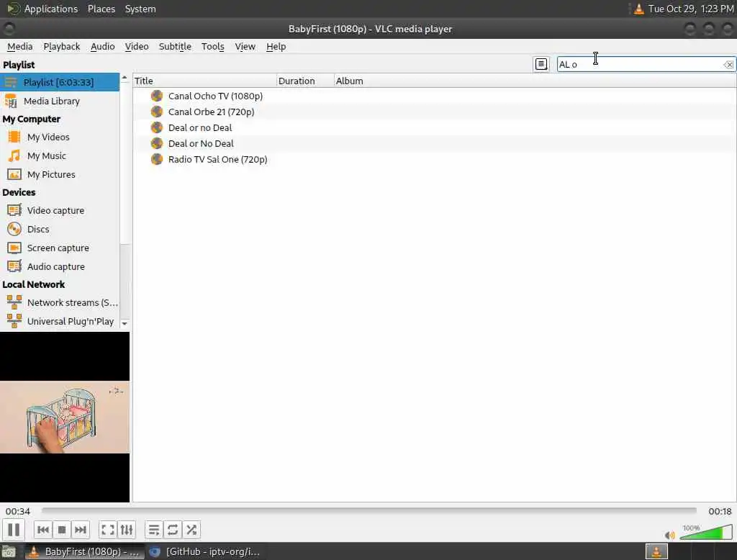Click the My Music note icon

[x=14, y=155]
